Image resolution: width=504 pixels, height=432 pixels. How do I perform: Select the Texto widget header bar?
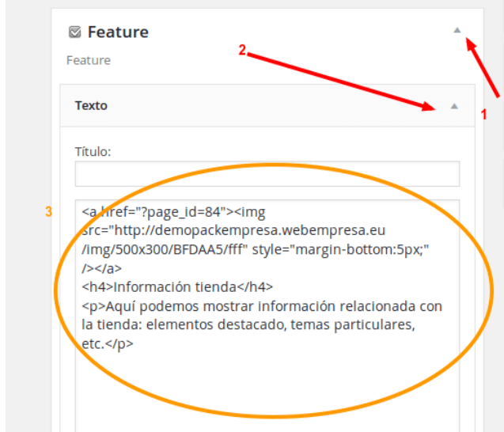[267, 105]
